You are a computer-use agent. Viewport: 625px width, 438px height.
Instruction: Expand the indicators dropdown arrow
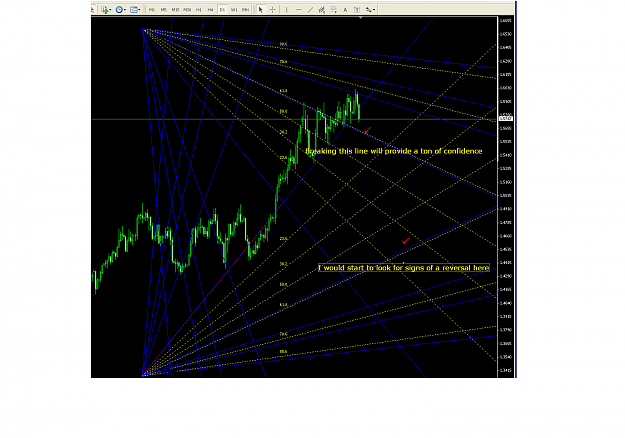(110, 10)
